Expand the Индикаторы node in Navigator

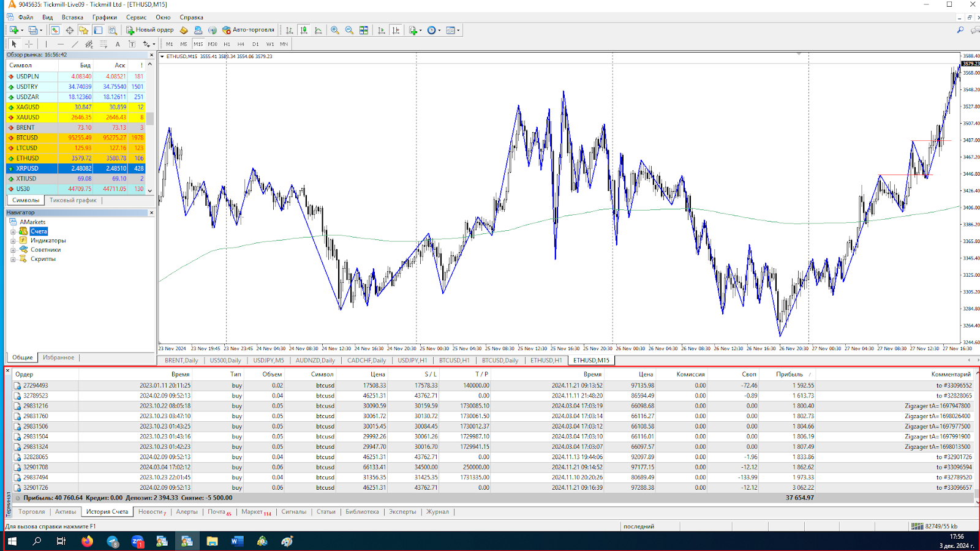pos(13,241)
